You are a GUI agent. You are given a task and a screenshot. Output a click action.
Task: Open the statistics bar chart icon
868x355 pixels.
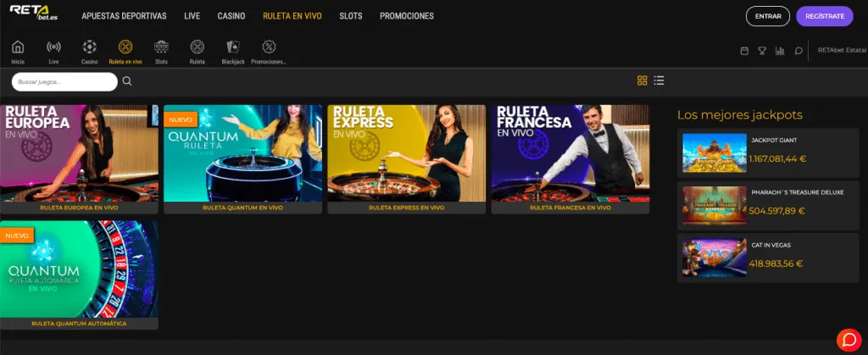[780, 51]
